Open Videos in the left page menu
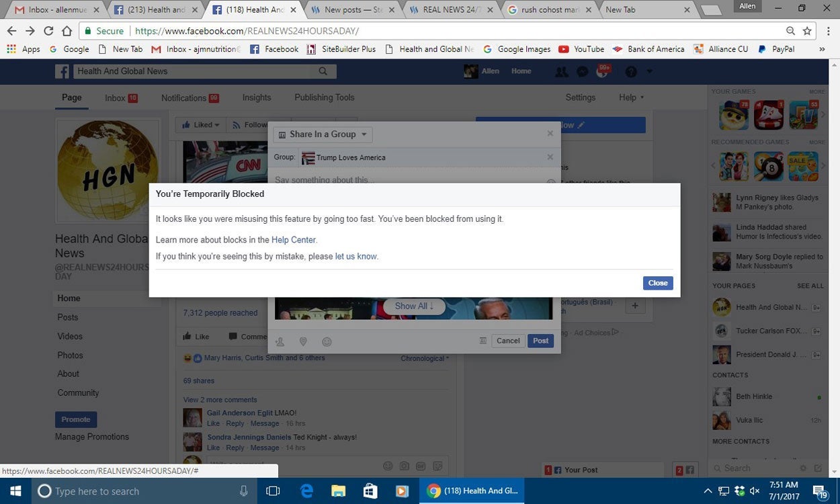 point(70,336)
